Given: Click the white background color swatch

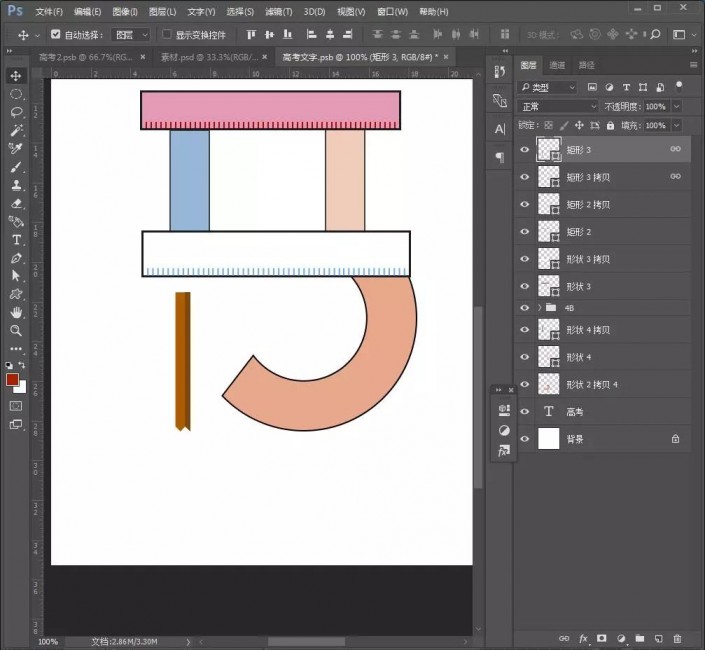Looking at the screenshot, I should click(22, 388).
